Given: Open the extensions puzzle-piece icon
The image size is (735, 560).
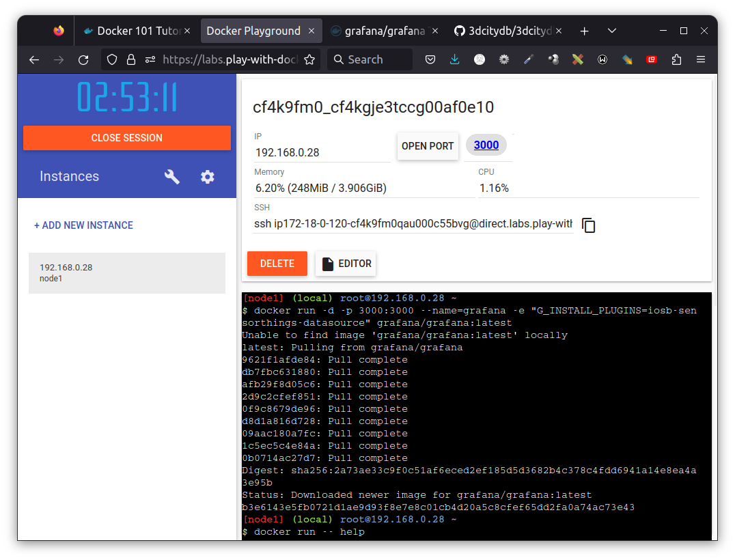Looking at the screenshot, I should (x=676, y=59).
